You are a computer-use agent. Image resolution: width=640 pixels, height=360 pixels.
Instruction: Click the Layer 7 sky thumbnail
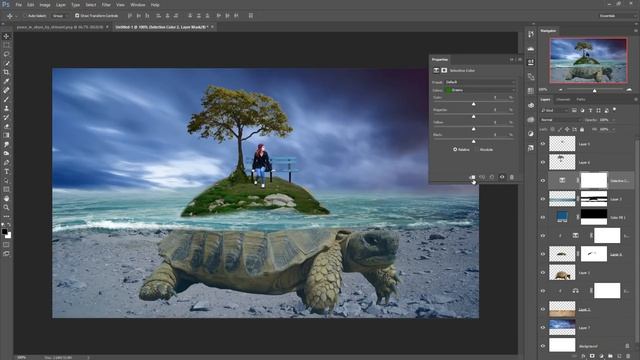click(562, 327)
